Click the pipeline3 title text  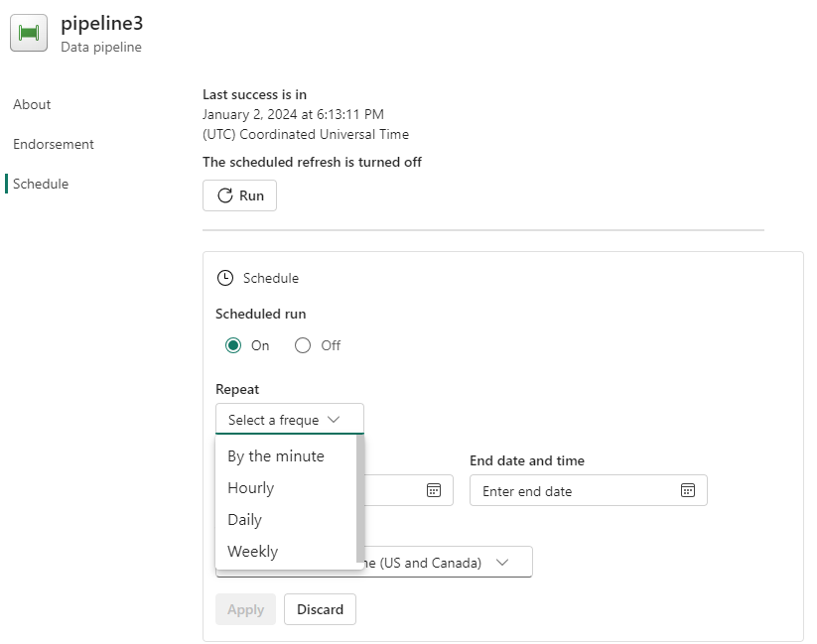click(101, 24)
